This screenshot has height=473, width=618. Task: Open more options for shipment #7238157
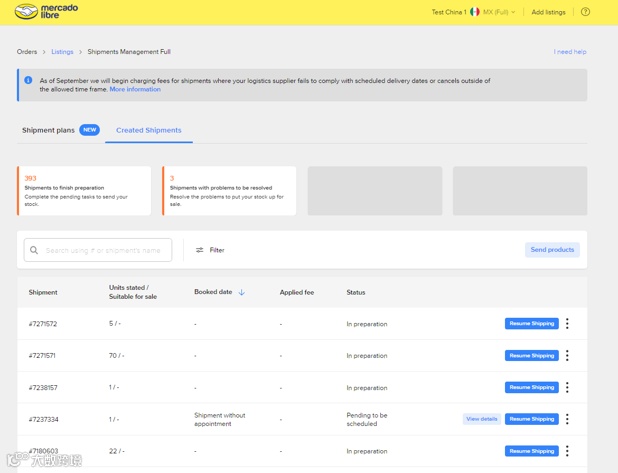pos(567,387)
